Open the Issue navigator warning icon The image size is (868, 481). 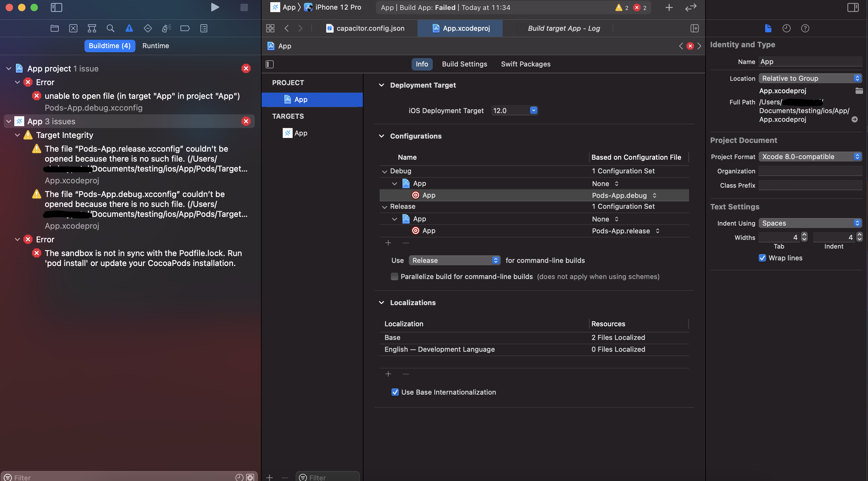pyautogui.click(x=129, y=28)
